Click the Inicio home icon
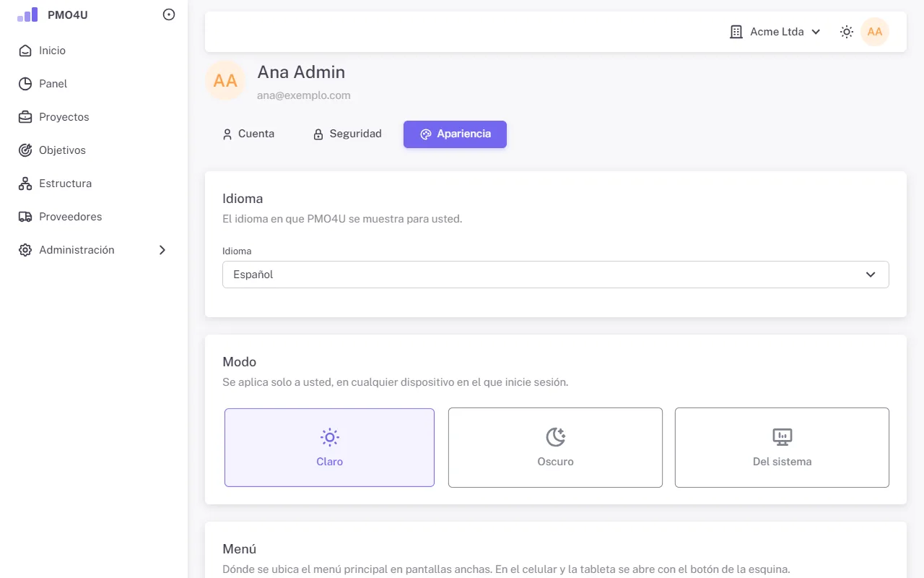The height and width of the screenshot is (578, 924). click(x=25, y=51)
